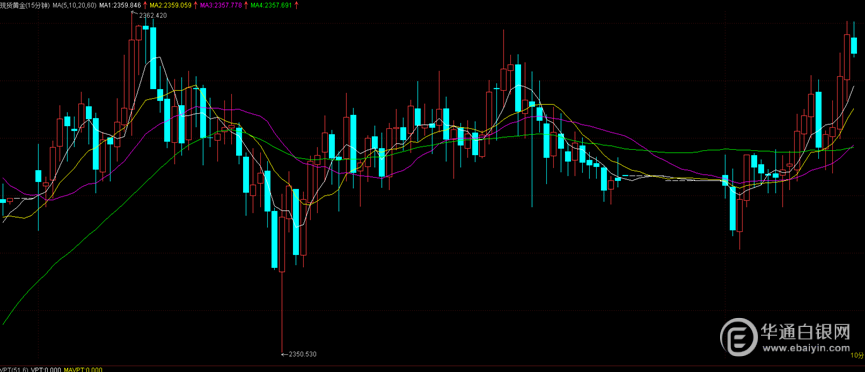
Task: Select the VPT indicator label at bottom
Action: point(14,369)
